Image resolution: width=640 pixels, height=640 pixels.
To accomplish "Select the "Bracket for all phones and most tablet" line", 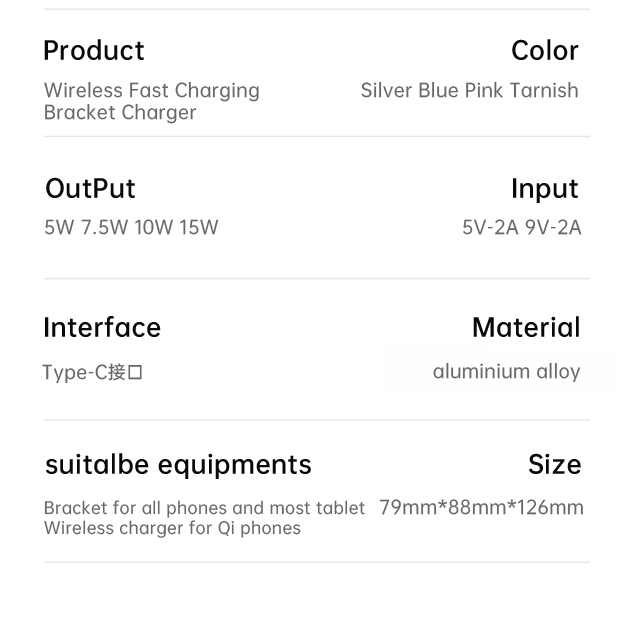I will (x=204, y=508).
